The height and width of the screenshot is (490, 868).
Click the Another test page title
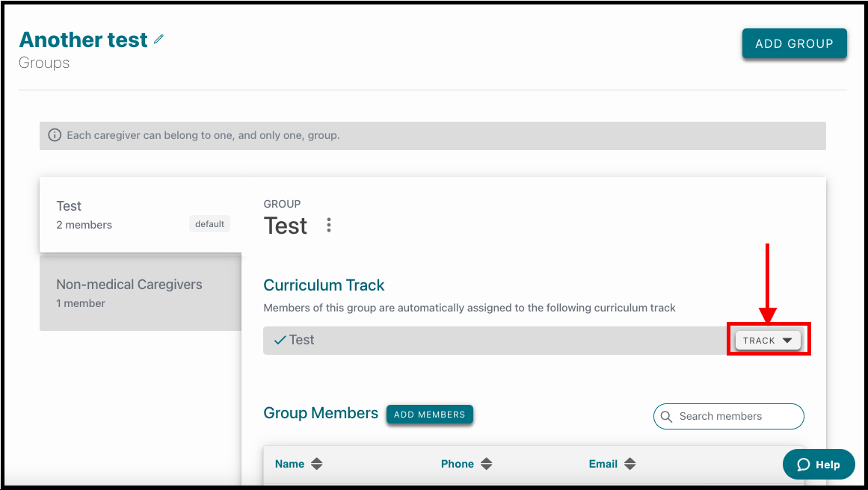84,40
